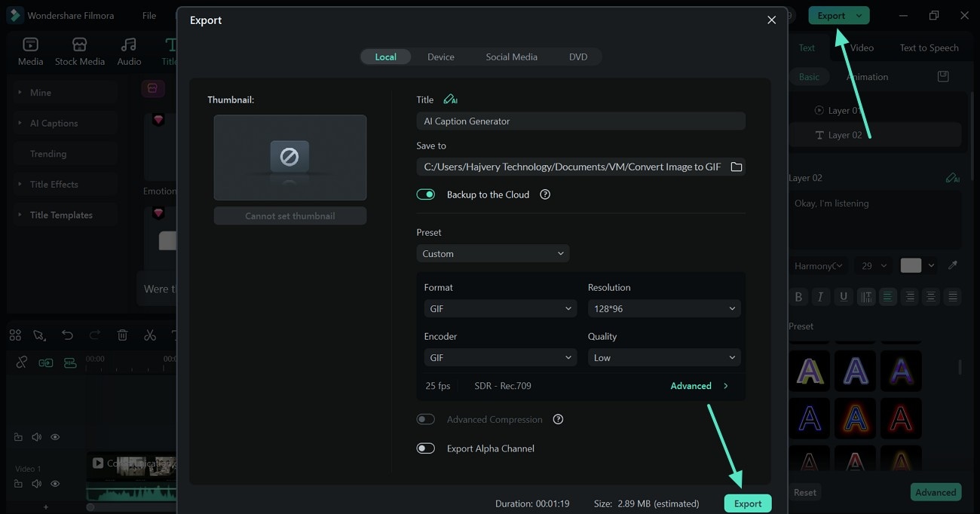Redo the last undone action
This screenshot has height=514, width=980.
(94, 335)
